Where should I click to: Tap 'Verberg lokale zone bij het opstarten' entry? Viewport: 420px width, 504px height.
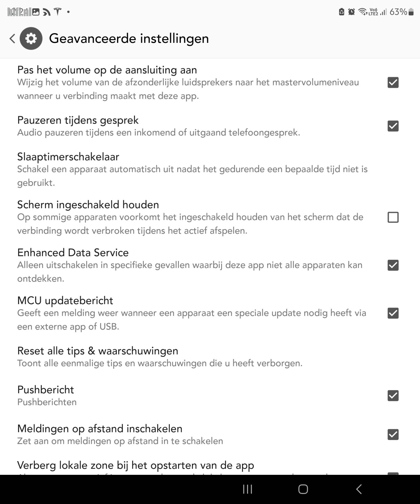pyautogui.click(x=136, y=465)
